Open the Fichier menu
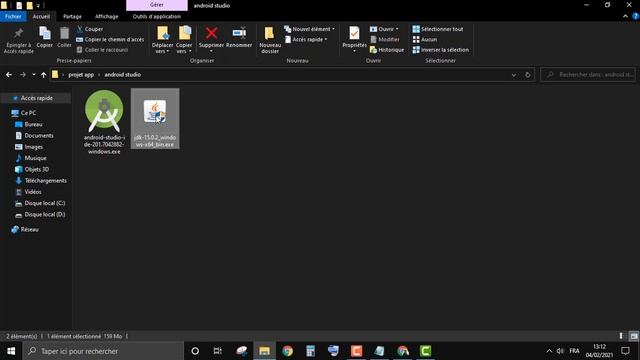 pos(13,16)
